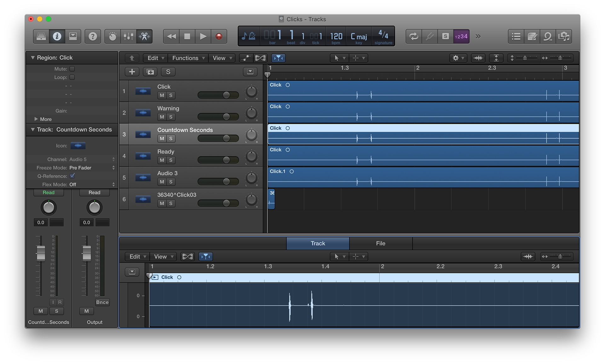Uncheck the Q-Reference checkbox
605x364 pixels.
click(x=72, y=176)
